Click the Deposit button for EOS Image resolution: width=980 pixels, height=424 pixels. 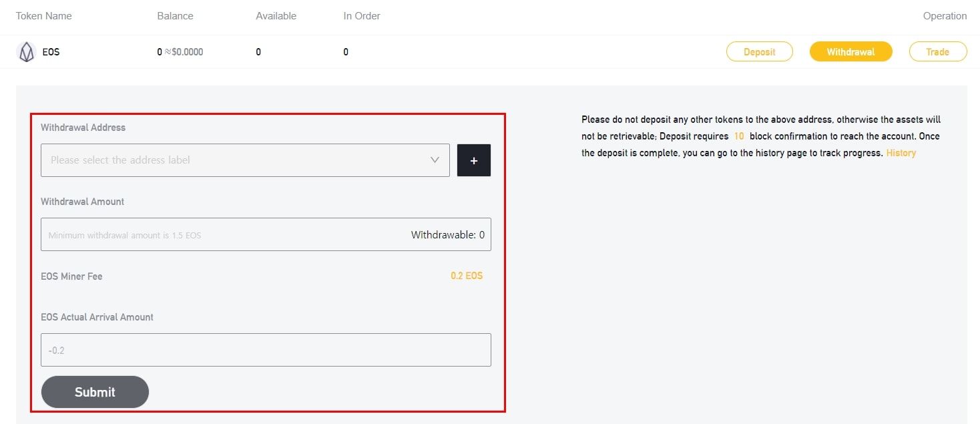click(x=760, y=51)
